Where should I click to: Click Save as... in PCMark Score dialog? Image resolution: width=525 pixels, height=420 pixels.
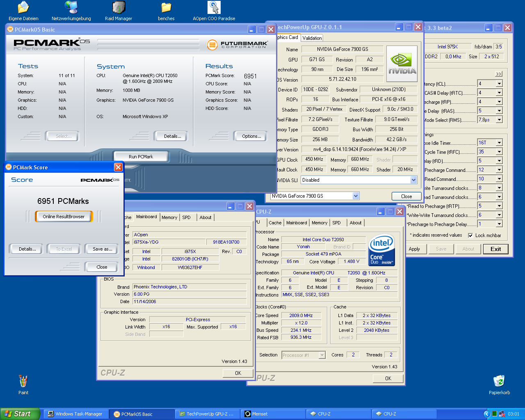(x=103, y=249)
